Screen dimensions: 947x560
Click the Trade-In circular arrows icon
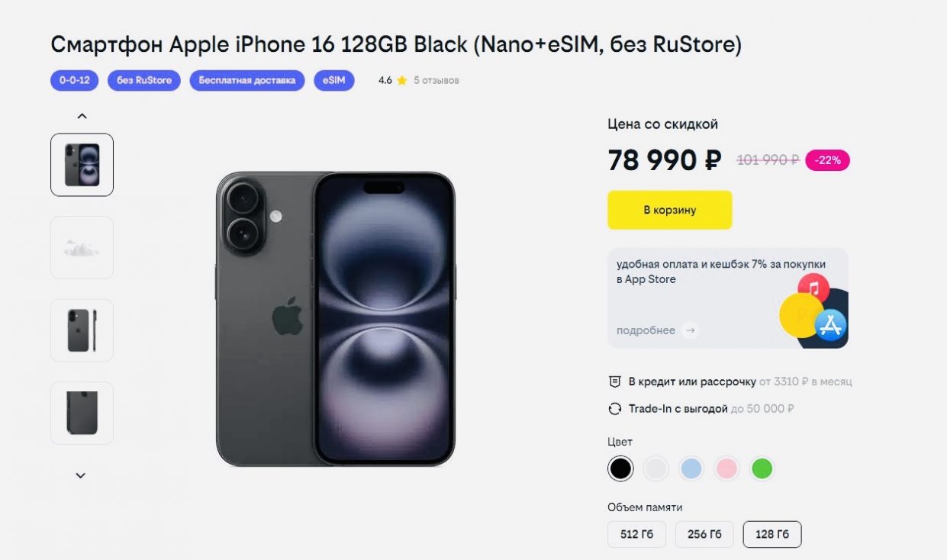point(615,409)
